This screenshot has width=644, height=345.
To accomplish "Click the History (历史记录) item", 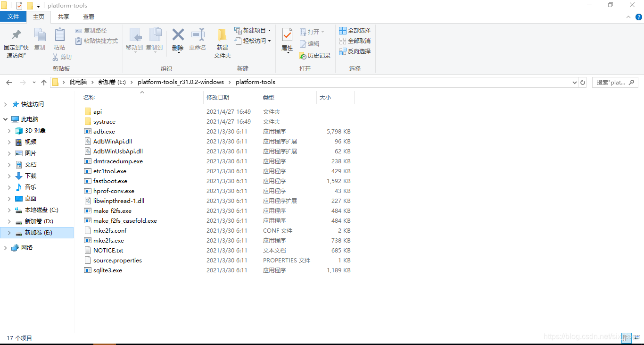I will [x=315, y=56].
